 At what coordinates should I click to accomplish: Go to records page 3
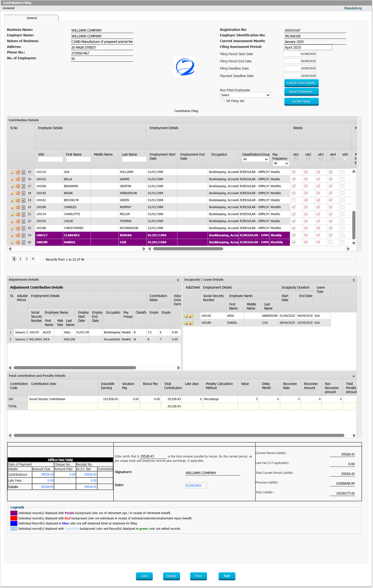[x=27, y=259]
